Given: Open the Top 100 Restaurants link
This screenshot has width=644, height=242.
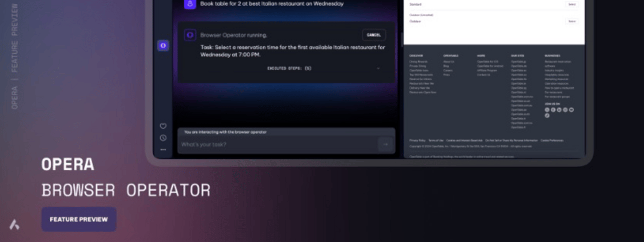Looking at the screenshot, I should [x=421, y=75].
